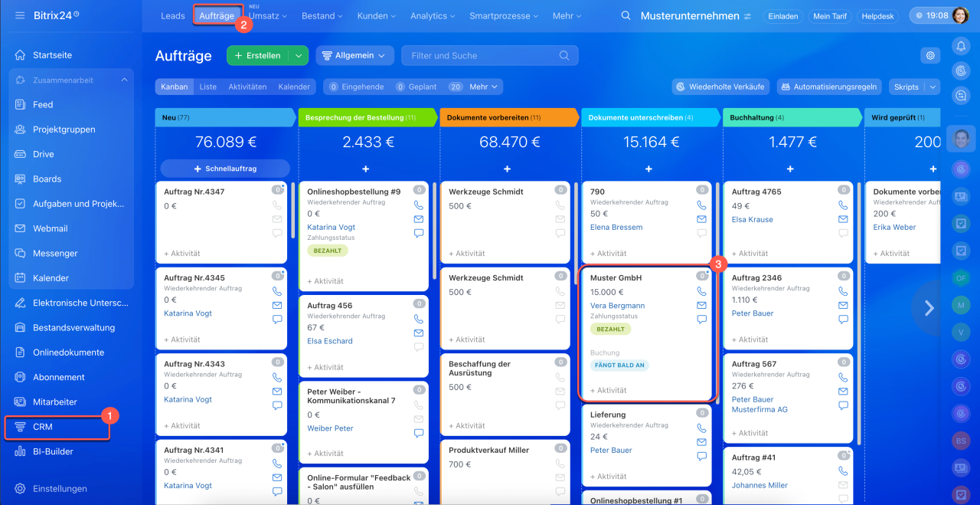Open chat icon on Muster GmbH card
This screenshot has height=505, width=980.
pyautogui.click(x=701, y=320)
